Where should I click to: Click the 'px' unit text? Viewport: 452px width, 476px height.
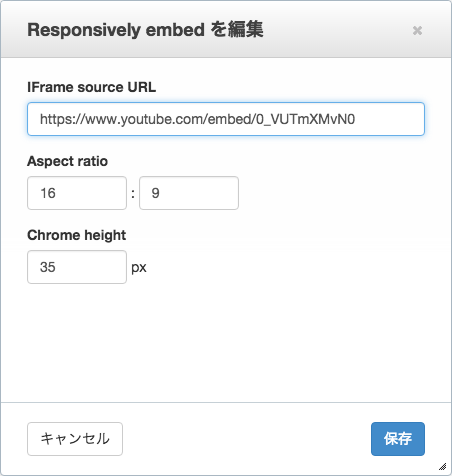[139, 268]
